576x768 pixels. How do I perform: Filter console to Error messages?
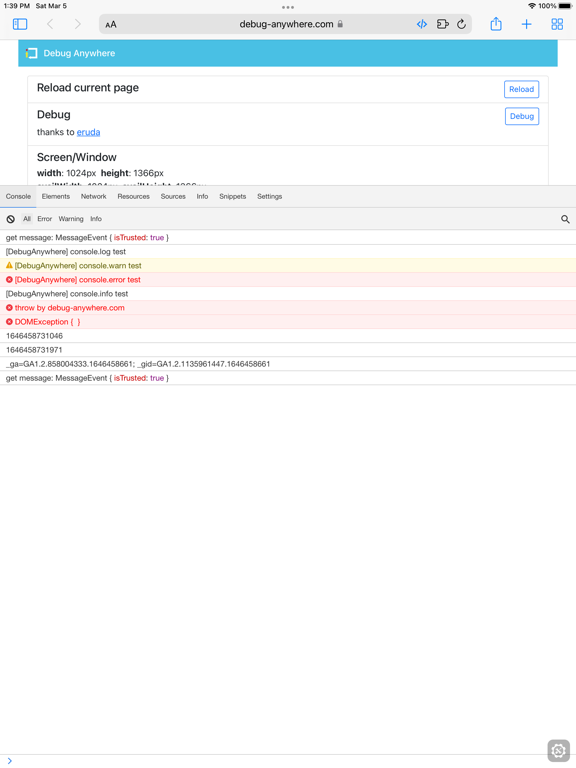[45, 219]
